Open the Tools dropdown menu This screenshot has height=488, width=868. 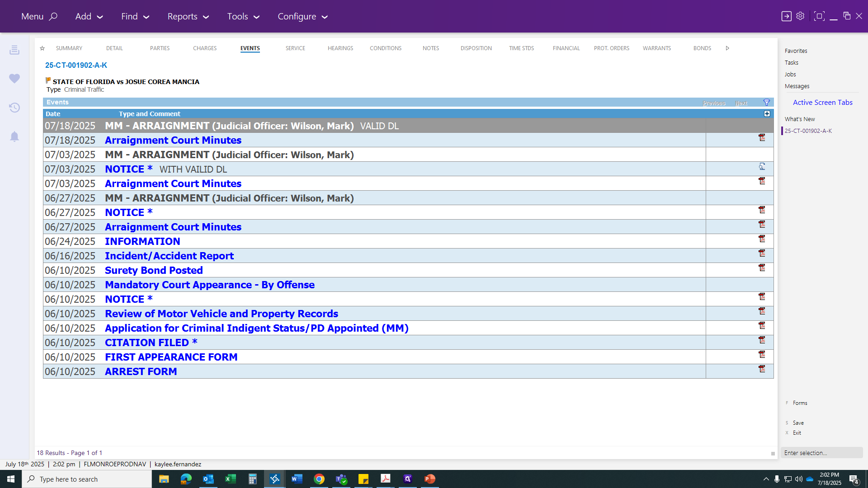coord(243,17)
